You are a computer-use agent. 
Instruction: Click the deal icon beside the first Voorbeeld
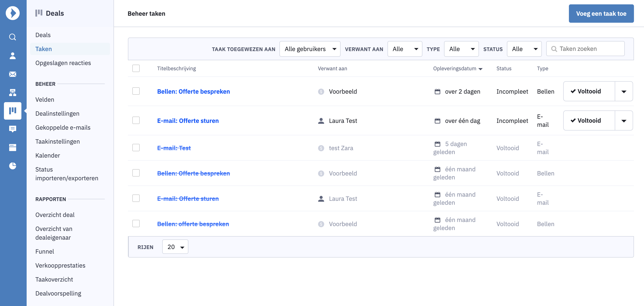point(321,91)
